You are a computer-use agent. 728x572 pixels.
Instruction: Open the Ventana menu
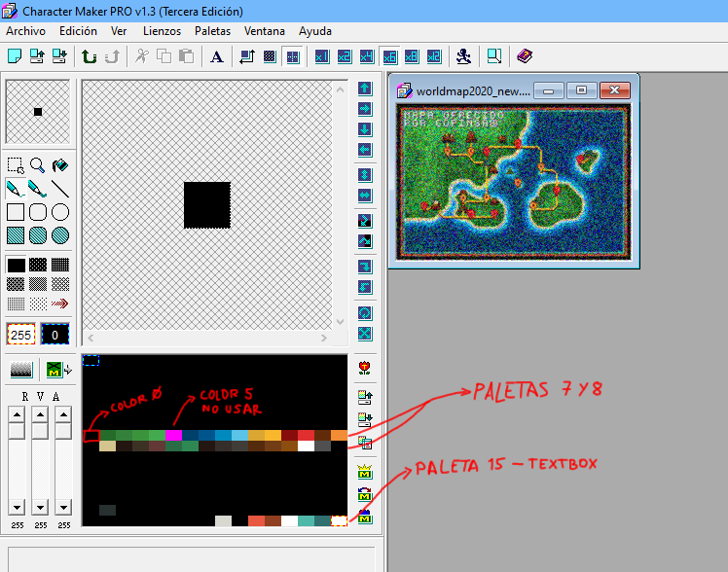coord(264,31)
